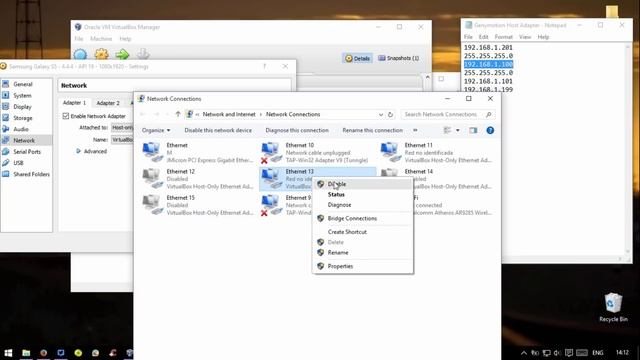Select the Ethernet 12 adapter icon
This screenshot has height=360, width=640.
[x=153, y=178]
